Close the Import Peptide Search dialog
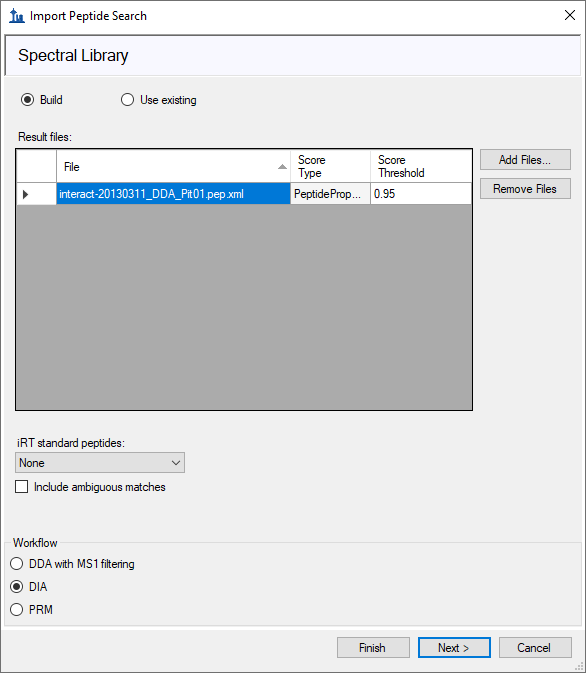The height and width of the screenshot is (673, 586). [x=570, y=15]
